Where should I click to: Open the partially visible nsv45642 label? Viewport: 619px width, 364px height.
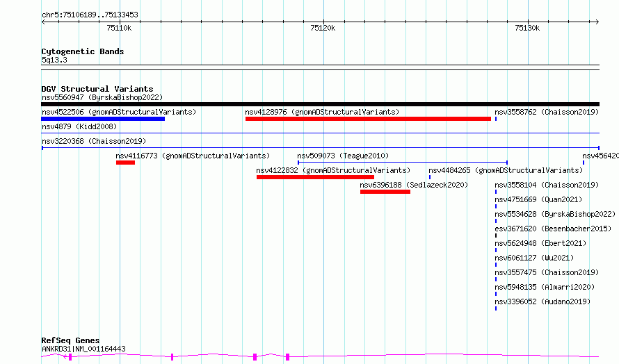(x=600, y=156)
